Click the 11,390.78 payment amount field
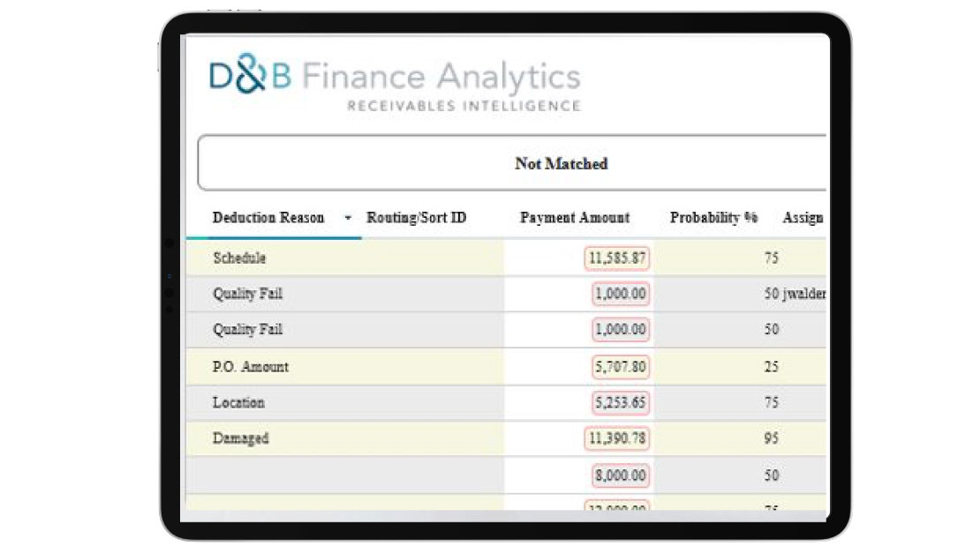Viewport: 980px width, 547px height. (616, 438)
